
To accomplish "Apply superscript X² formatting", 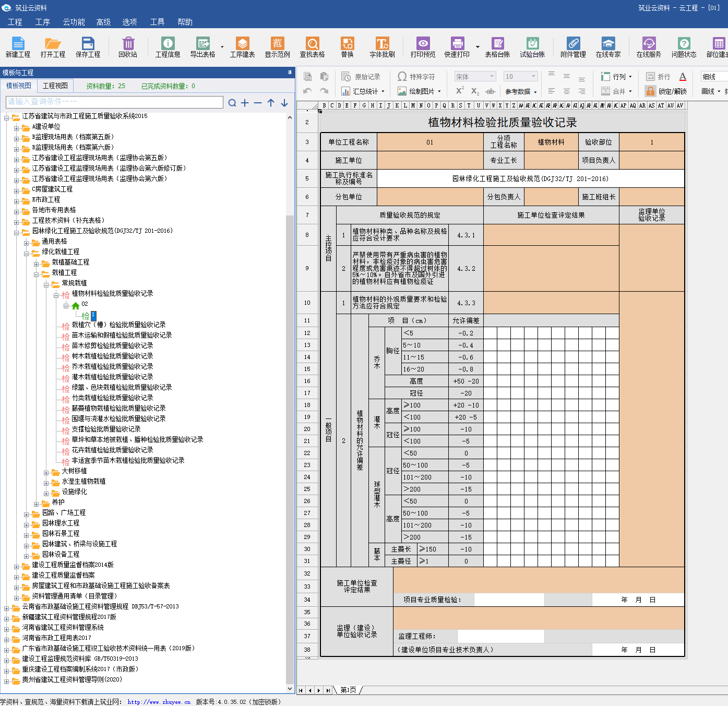I will (460, 91).
